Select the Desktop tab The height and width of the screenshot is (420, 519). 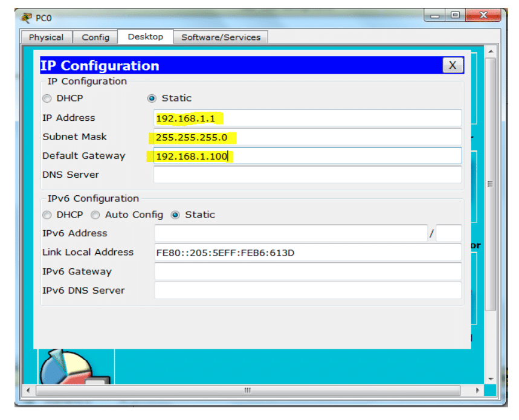point(145,36)
